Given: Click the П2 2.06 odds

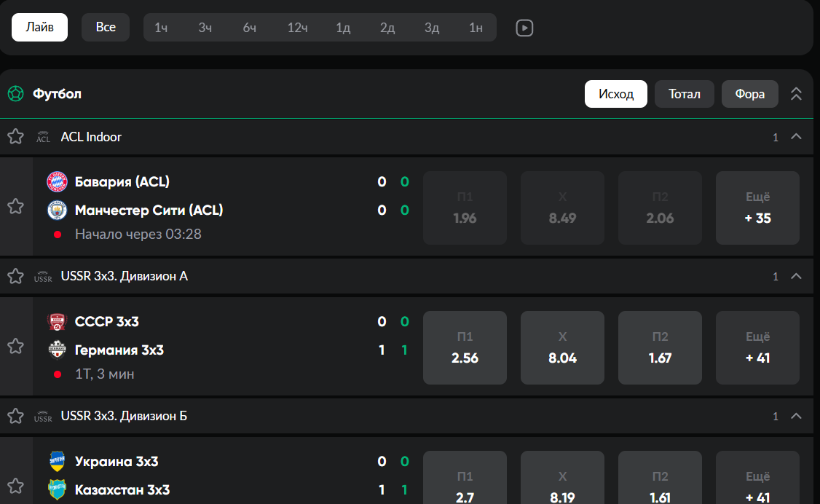Looking at the screenshot, I should pyautogui.click(x=660, y=208).
